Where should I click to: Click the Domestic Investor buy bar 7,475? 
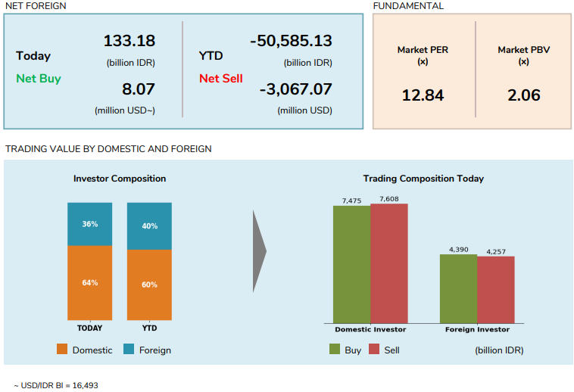click(x=352, y=264)
